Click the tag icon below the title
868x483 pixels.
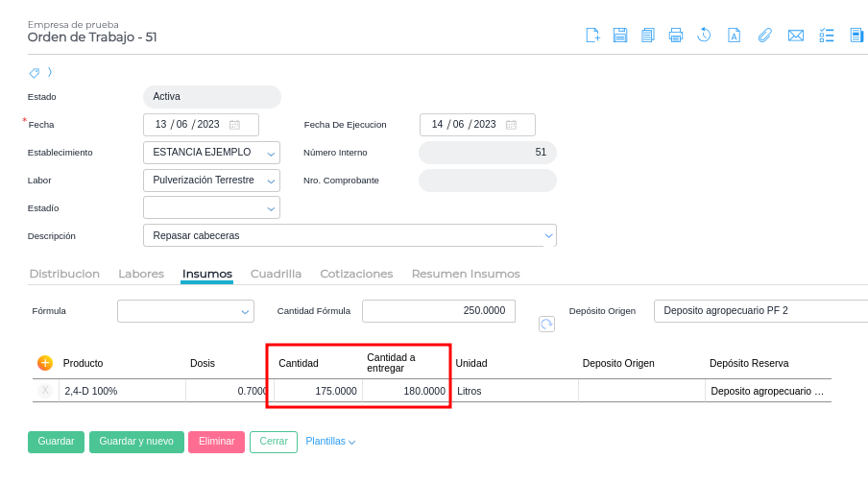click(x=35, y=73)
